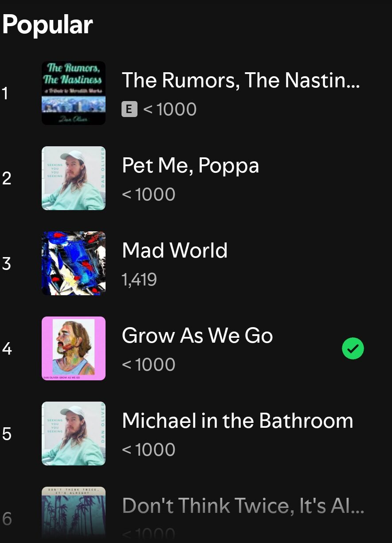392x543 pixels.
Task: Open The Rumors, The Nastiness album cover
Action: [74, 93]
